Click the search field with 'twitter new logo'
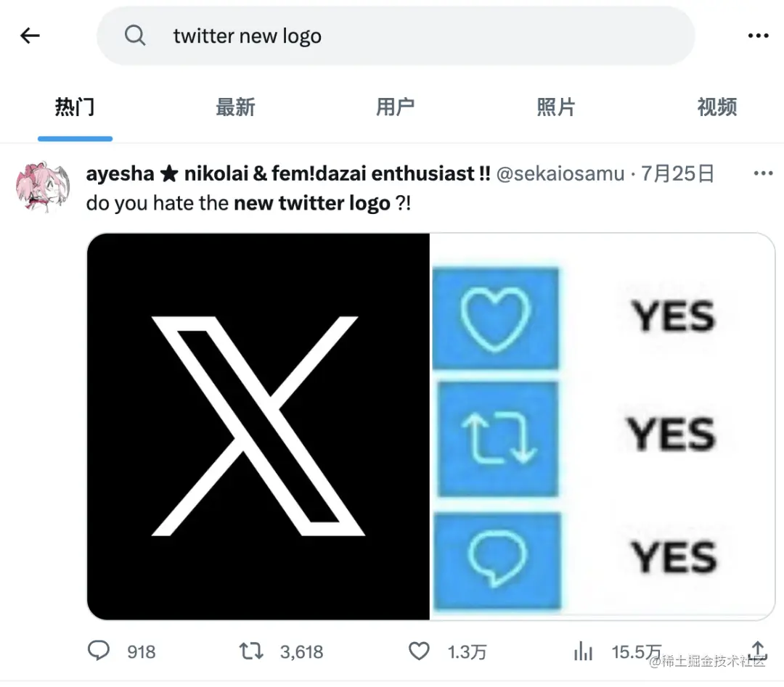Viewport: 784px width, 687px height. (396, 36)
